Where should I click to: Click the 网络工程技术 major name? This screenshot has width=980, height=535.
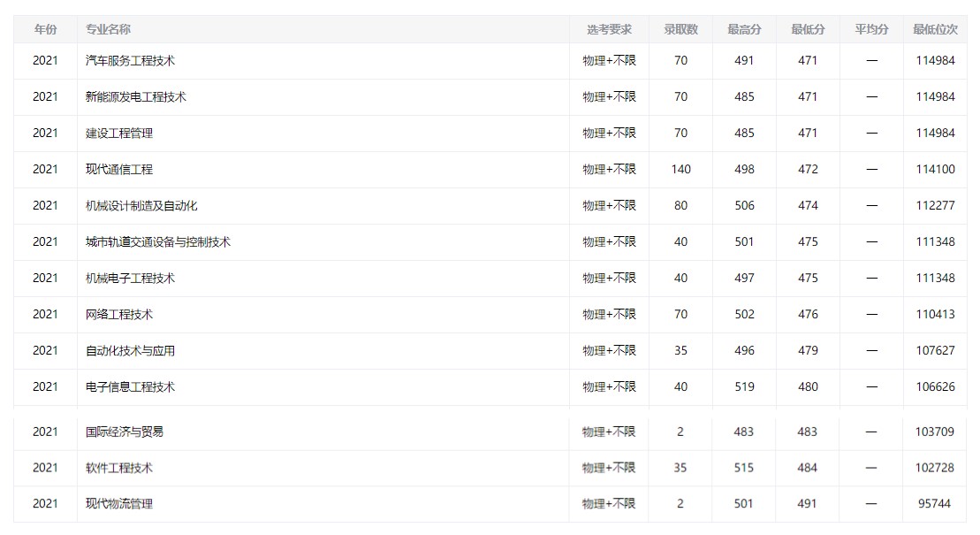coord(119,315)
